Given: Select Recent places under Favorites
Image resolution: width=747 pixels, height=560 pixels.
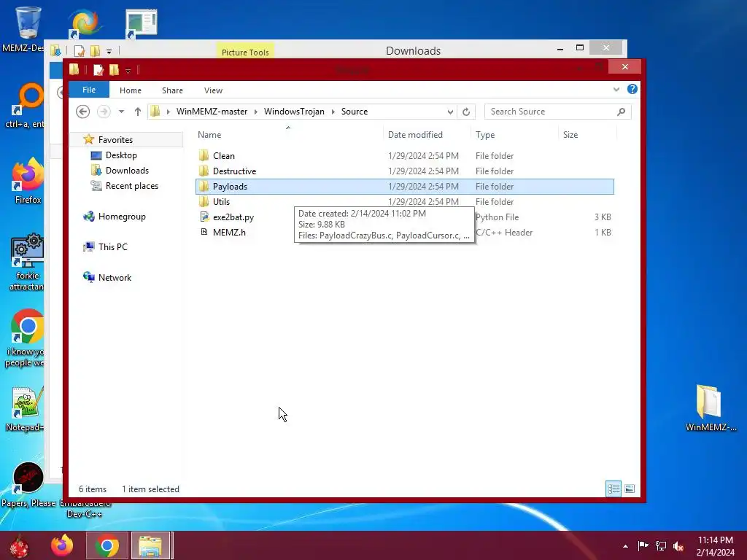Looking at the screenshot, I should (x=131, y=186).
